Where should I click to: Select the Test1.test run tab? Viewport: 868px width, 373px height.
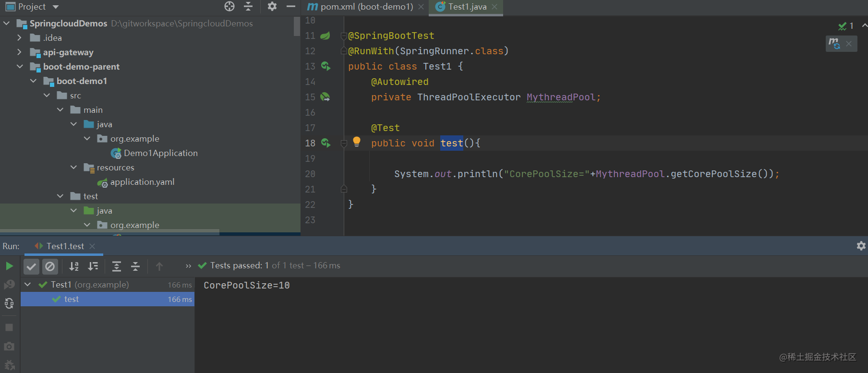(x=65, y=246)
